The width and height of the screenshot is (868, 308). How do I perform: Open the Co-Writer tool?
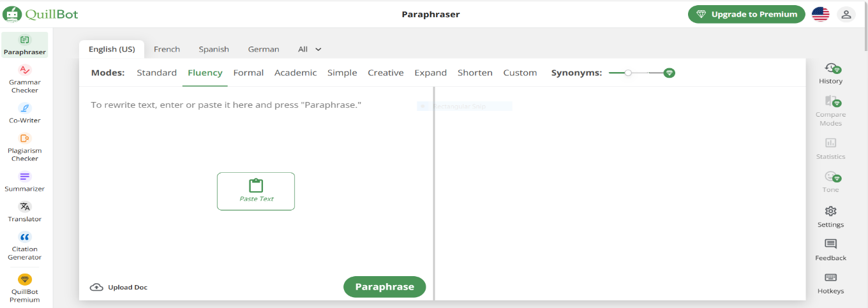coord(25,112)
